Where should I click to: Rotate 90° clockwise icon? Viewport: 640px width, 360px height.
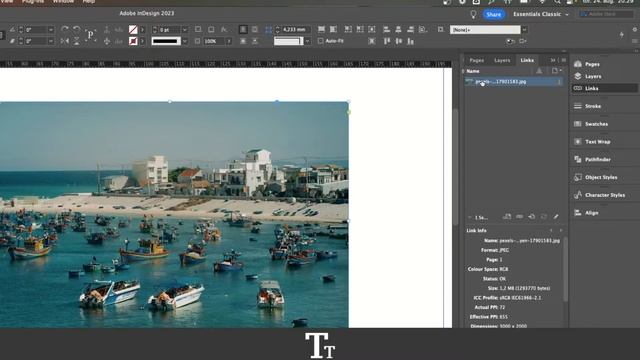tap(64, 29)
